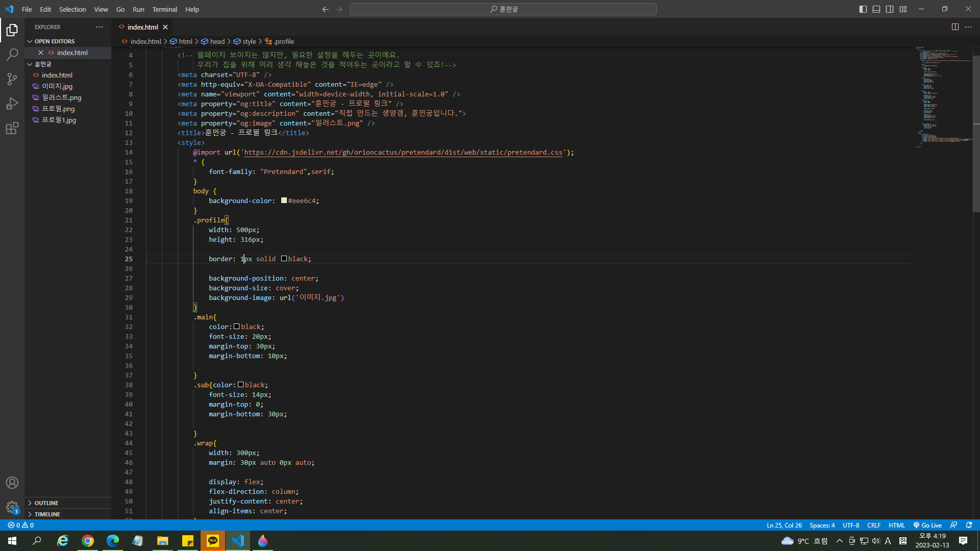Open the Extensions view
Viewport: 980px width, 551px height.
tap(12, 128)
